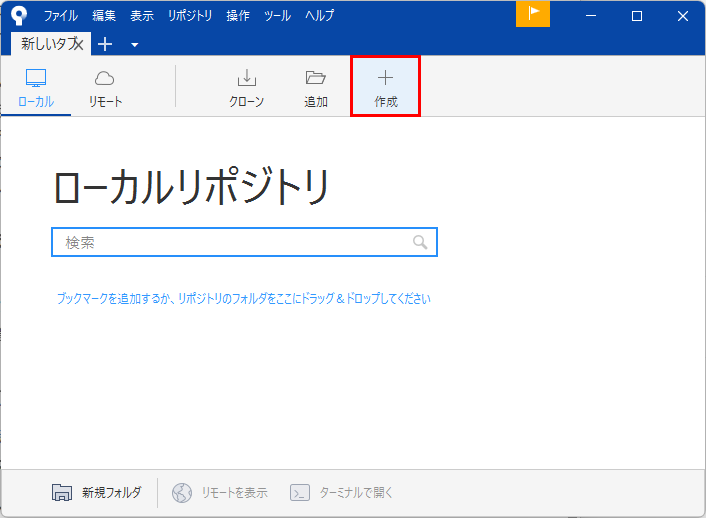The width and height of the screenshot is (706, 518).
Task: Open the orange flag notification icon
Action: point(533,14)
